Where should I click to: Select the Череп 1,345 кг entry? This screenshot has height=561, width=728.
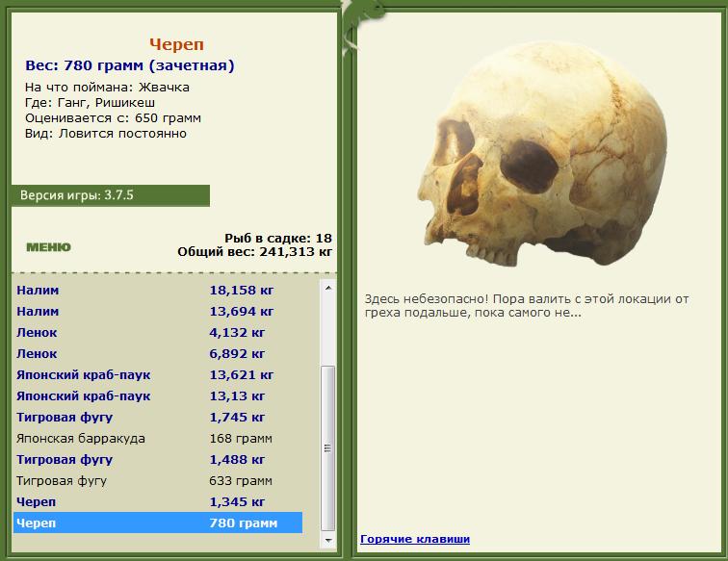(158, 502)
